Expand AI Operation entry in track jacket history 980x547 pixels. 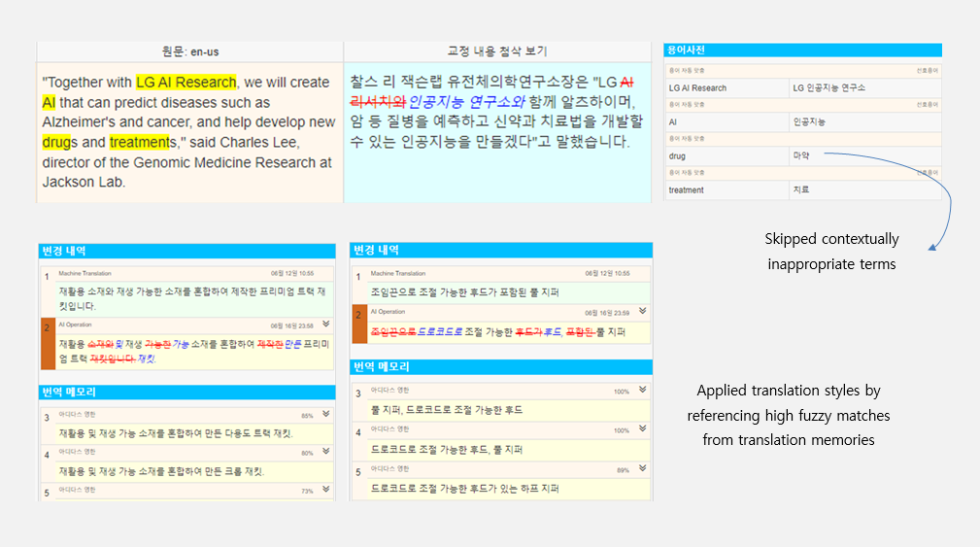[x=325, y=325]
